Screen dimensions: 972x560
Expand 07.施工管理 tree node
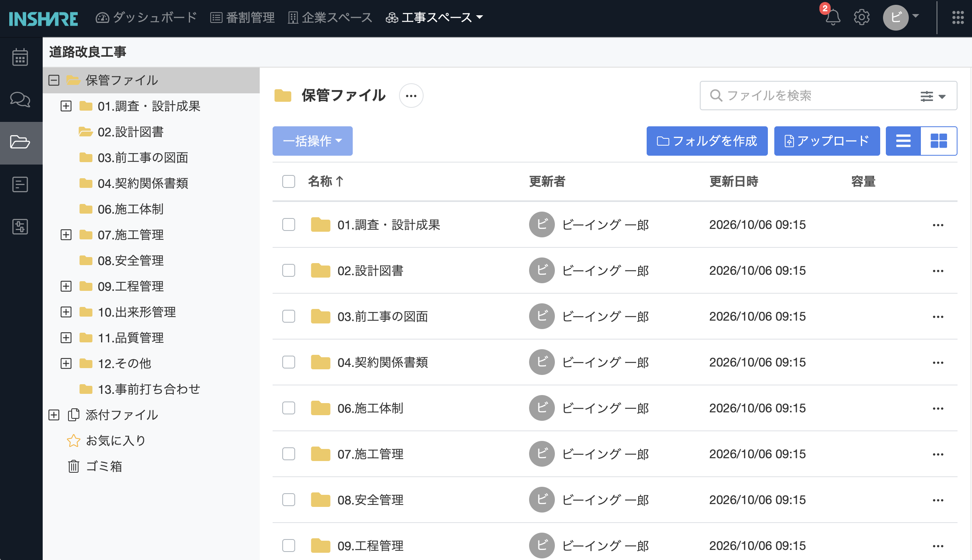(66, 235)
